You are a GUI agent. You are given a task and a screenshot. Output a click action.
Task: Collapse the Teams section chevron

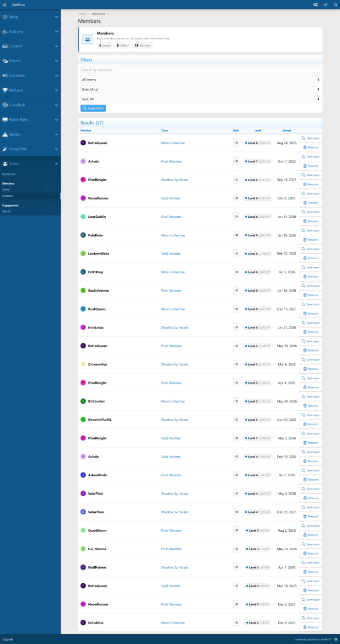point(56,164)
